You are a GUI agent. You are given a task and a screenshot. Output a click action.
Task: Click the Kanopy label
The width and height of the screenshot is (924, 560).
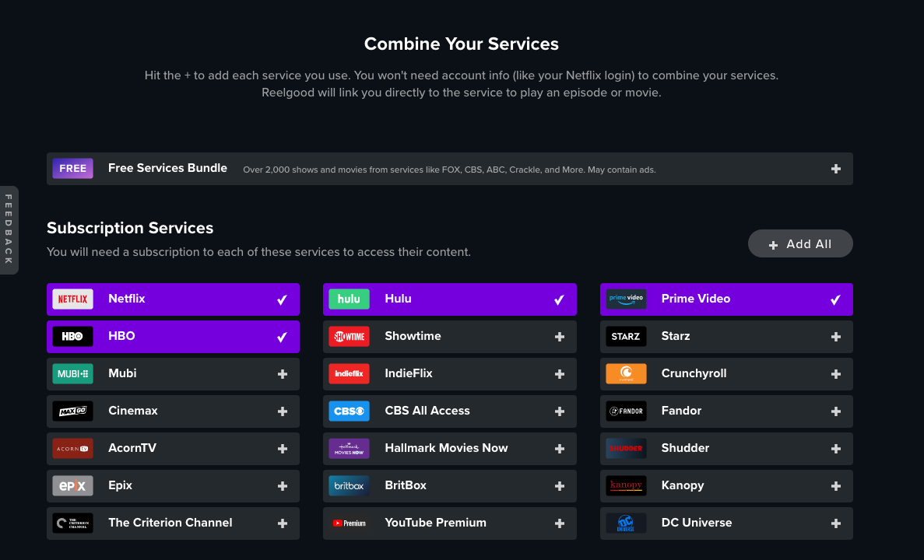pyautogui.click(x=683, y=486)
